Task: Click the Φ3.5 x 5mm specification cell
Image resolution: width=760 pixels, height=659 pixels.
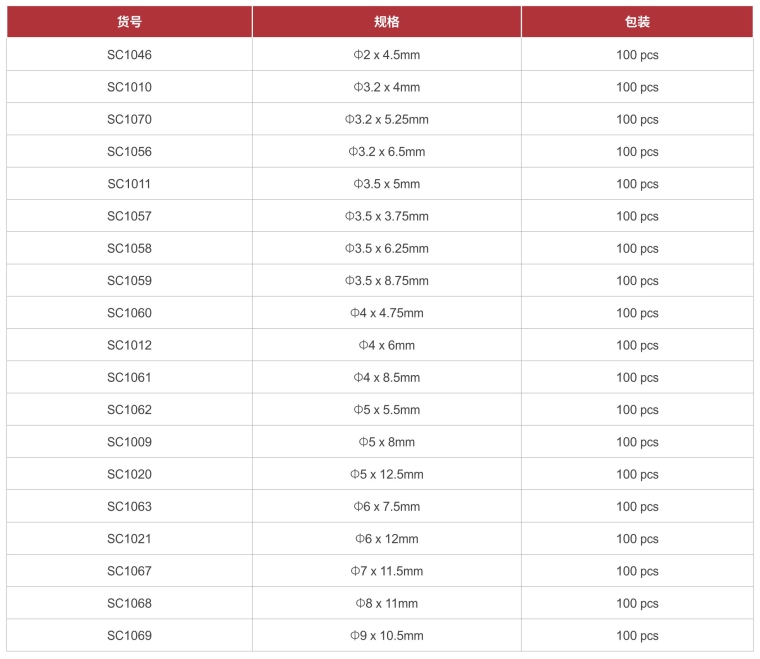Action: click(x=386, y=184)
